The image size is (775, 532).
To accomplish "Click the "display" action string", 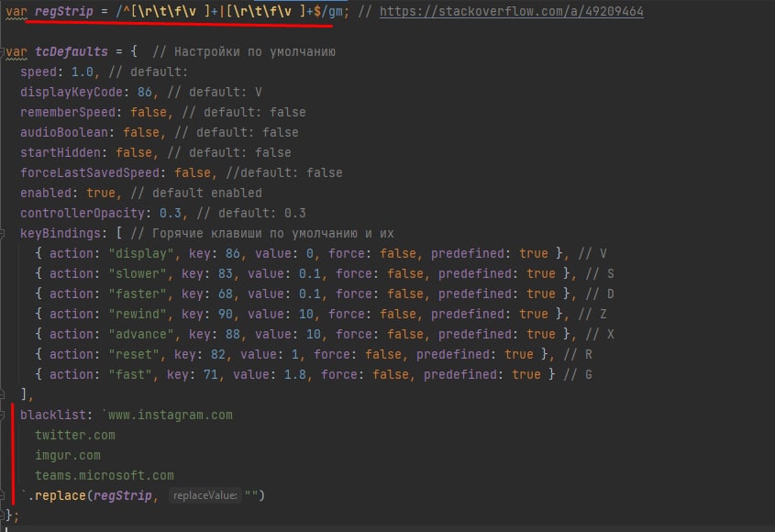I will (x=141, y=254).
